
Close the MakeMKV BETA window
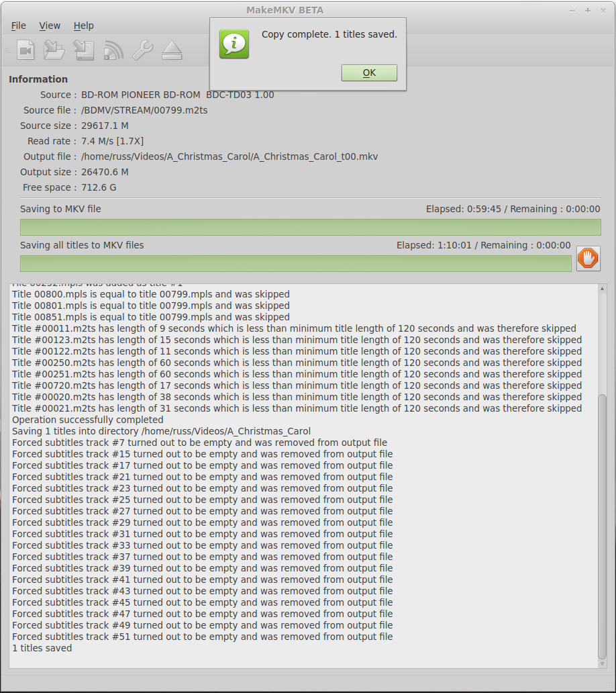point(603,10)
